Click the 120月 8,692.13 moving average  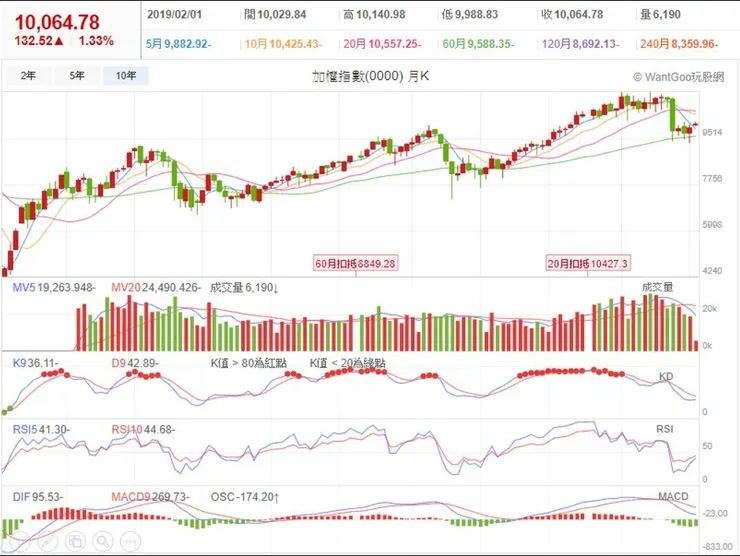click(580, 44)
